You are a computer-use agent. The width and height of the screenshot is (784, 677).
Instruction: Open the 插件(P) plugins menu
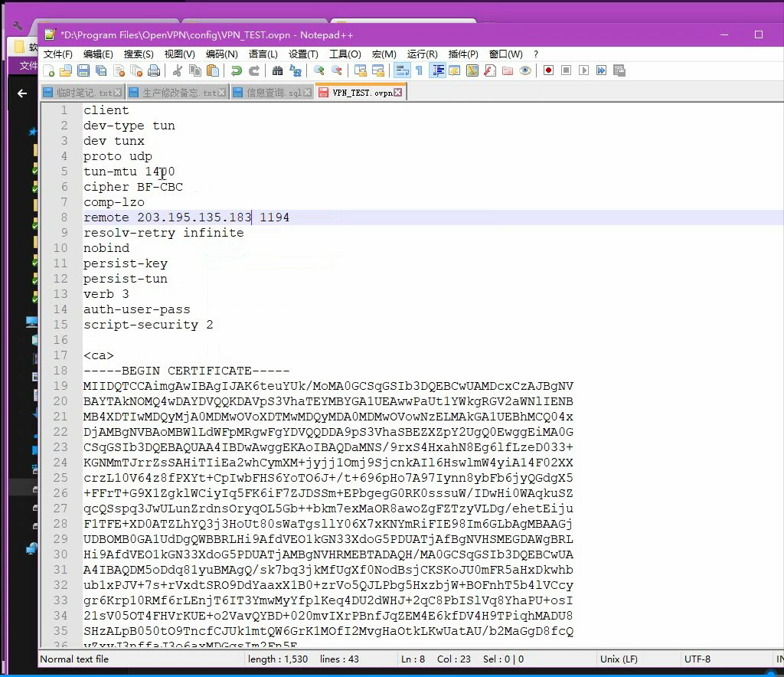coord(463,54)
